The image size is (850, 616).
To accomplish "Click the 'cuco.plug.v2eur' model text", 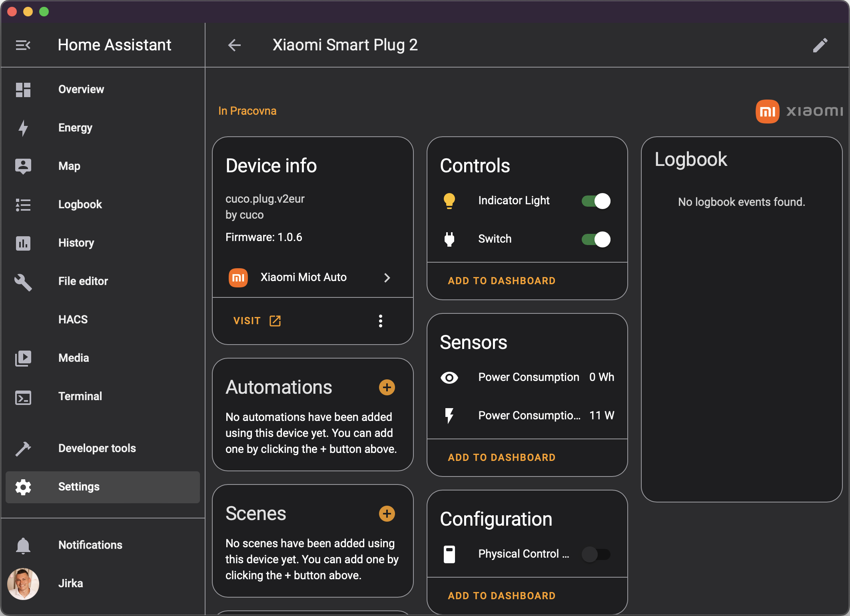I will click(x=265, y=199).
